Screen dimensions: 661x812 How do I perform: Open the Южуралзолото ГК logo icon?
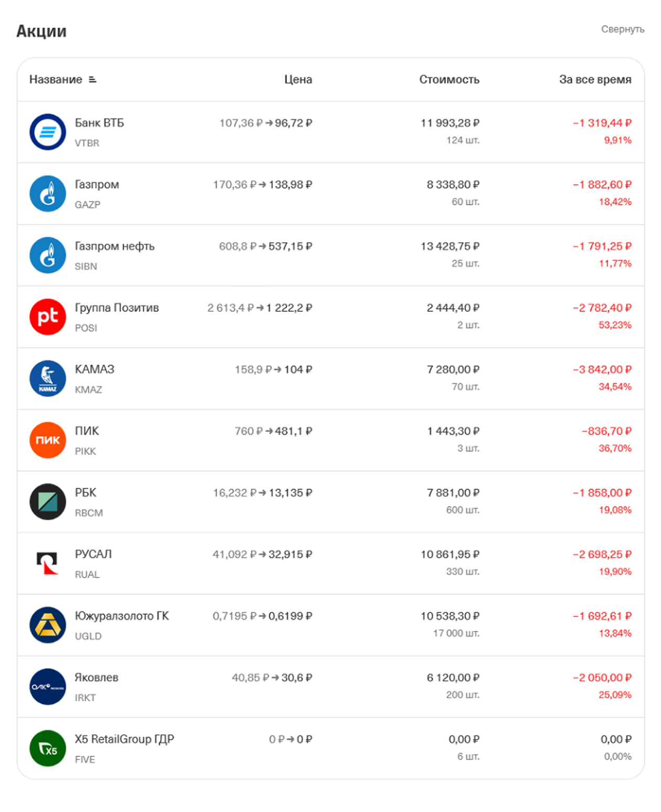pos(48,625)
